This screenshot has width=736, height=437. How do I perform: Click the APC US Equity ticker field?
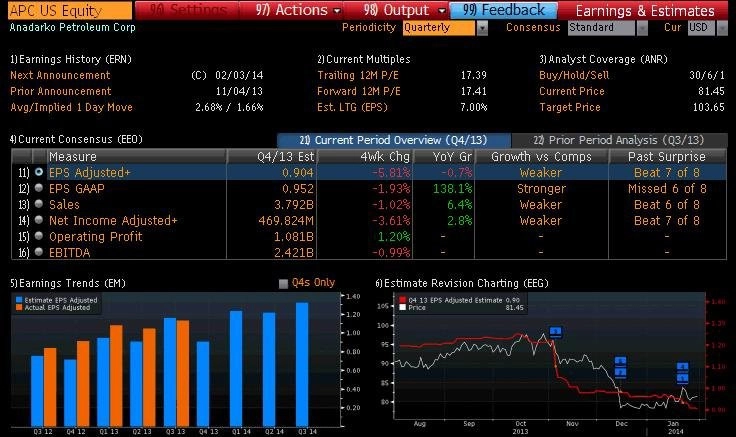[x=69, y=10]
